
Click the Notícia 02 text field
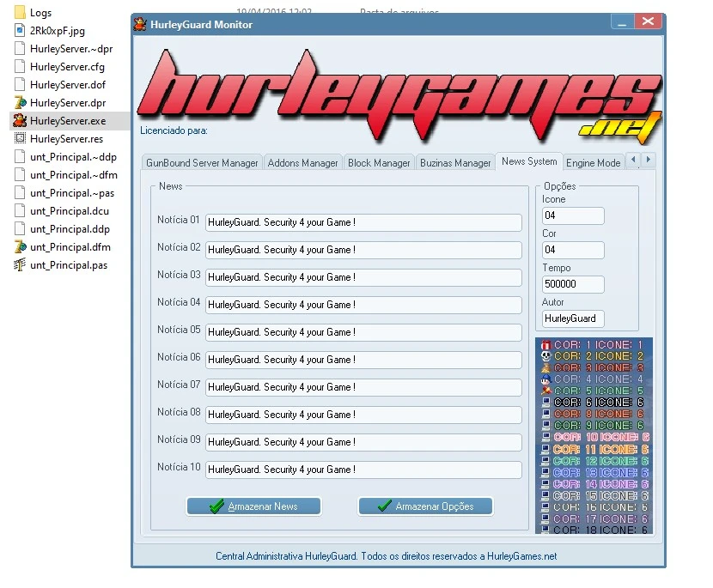(363, 250)
